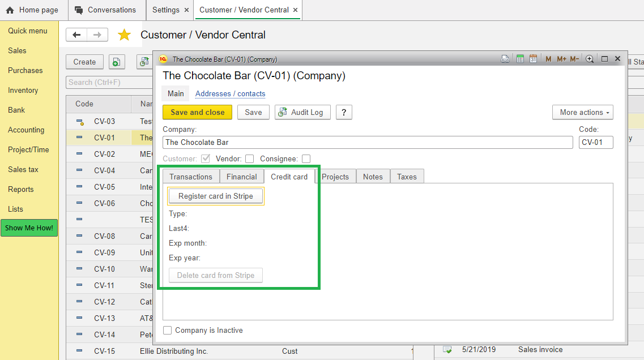Click the Save button
The image size is (644, 360).
pos(253,112)
